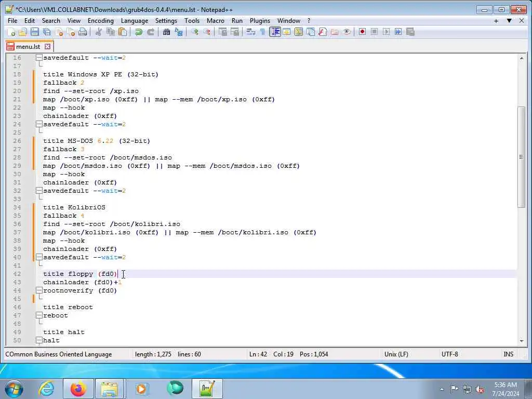Undo last edit with green arrow

138,32
